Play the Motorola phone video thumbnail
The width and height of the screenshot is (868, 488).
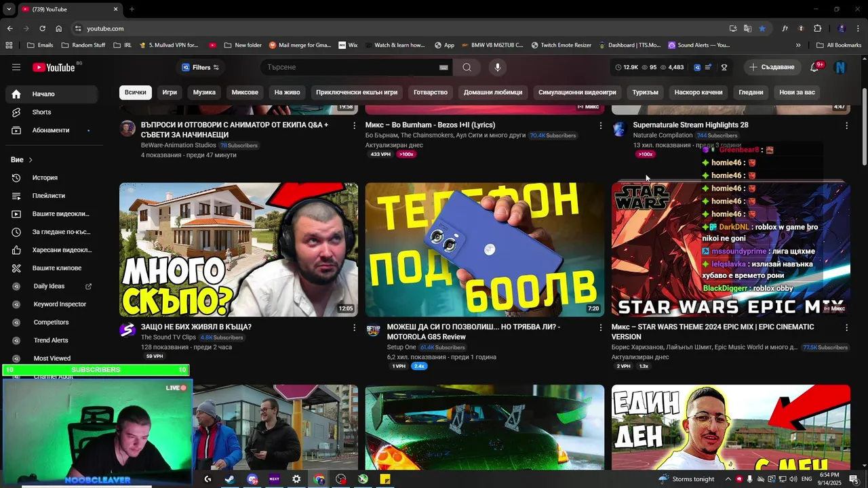click(x=485, y=249)
